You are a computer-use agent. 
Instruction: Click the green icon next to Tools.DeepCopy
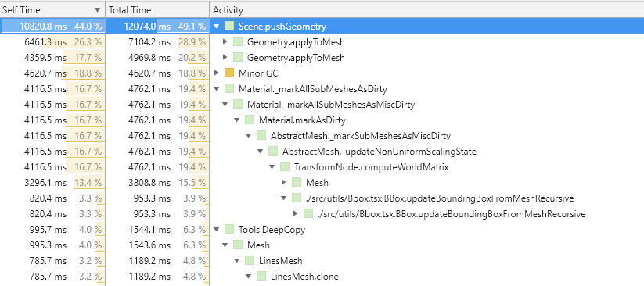click(x=229, y=230)
